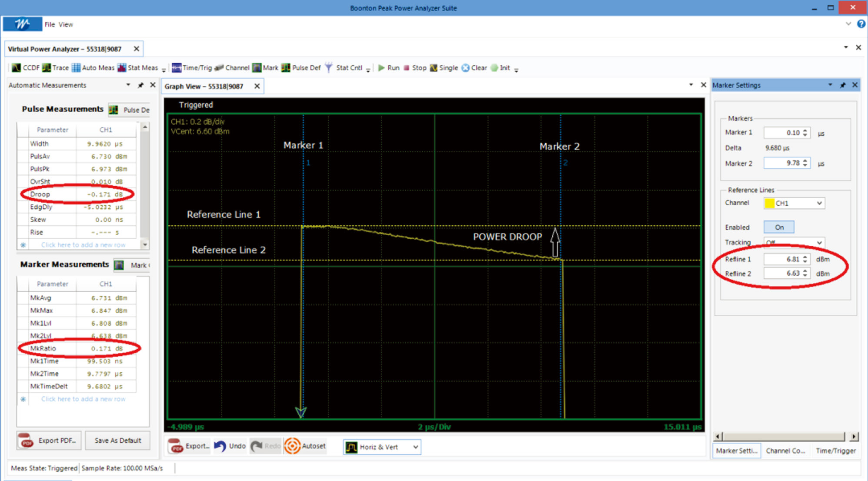This screenshot has height=481, width=868.
Task: Open the File menu
Action: tap(50, 24)
